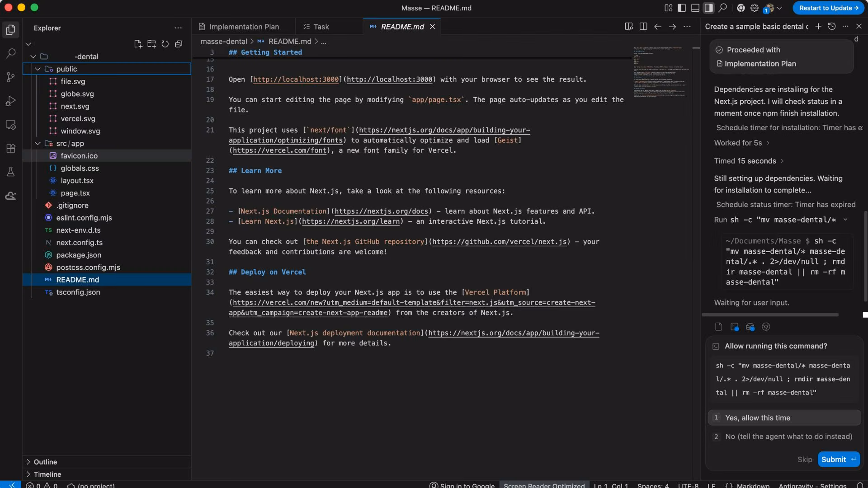Viewport: 868px width, 488px height.
Task: Click the chat horizontal scrollbar
Action: point(770,314)
